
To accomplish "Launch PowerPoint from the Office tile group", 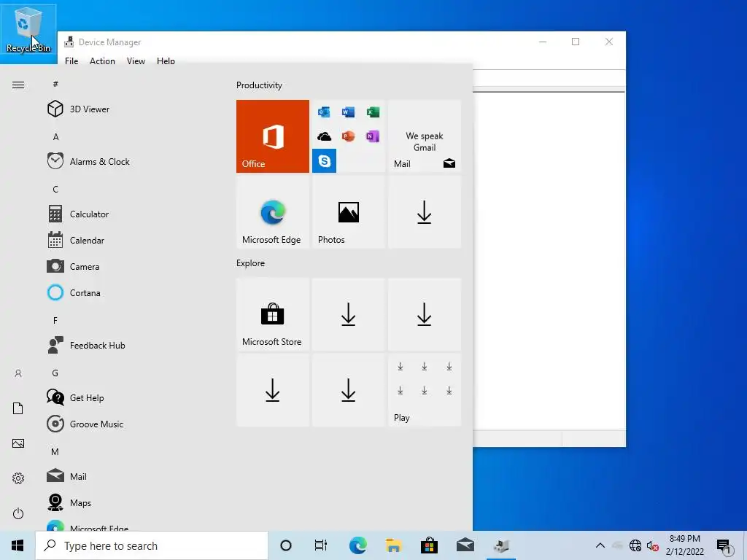I will tap(348, 136).
